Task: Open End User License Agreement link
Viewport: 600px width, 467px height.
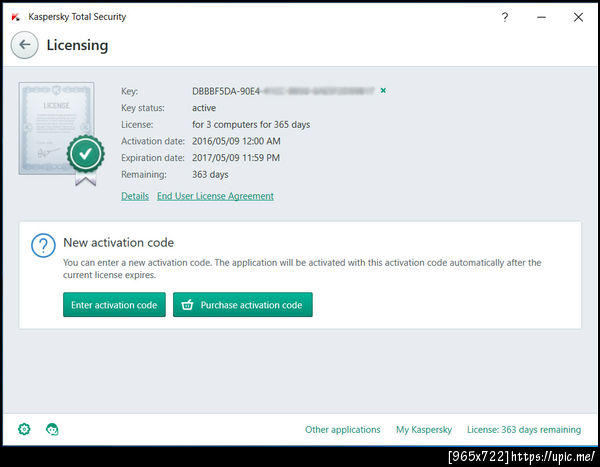Action: click(215, 196)
